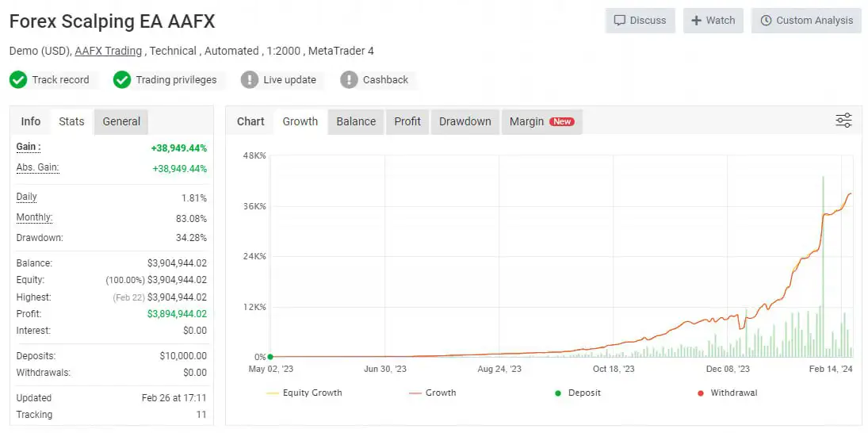The height and width of the screenshot is (433, 868).
Task: Click the Watch button
Action: coord(713,21)
